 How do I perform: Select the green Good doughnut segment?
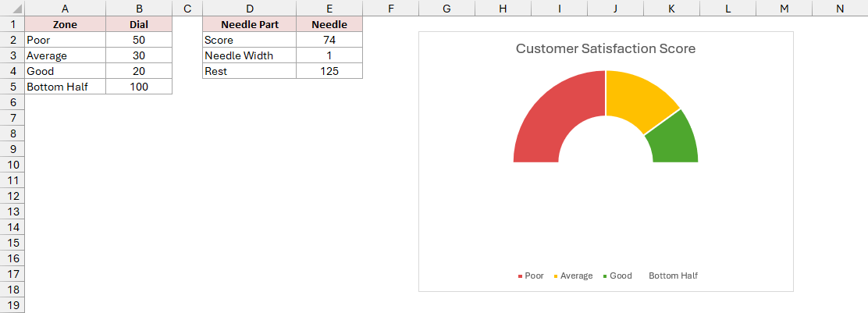click(x=674, y=141)
